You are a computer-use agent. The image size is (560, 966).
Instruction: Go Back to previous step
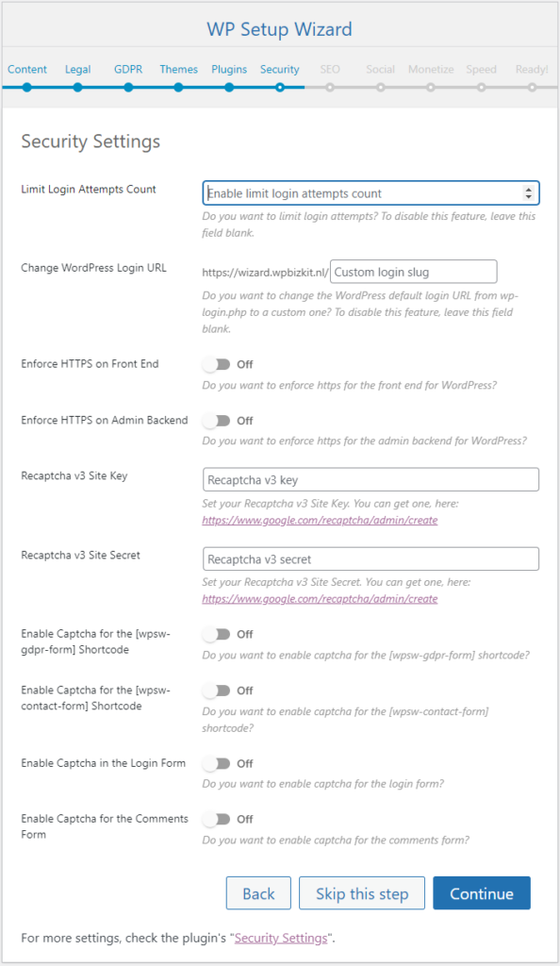[258, 893]
